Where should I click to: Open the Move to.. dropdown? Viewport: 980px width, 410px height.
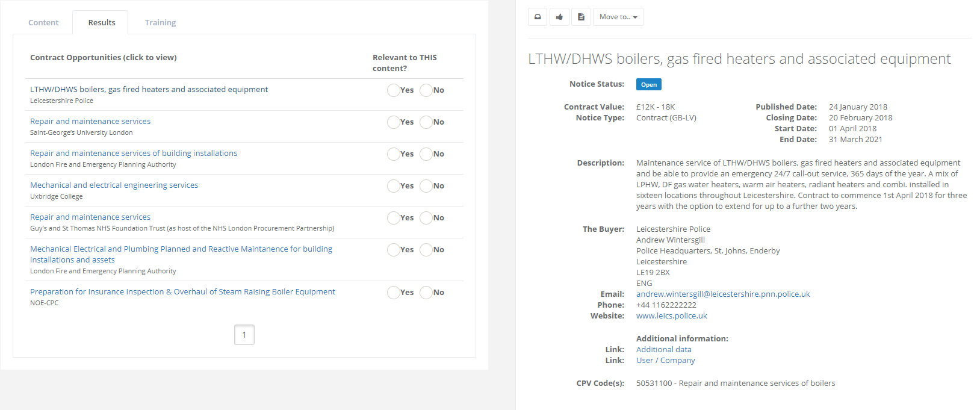[x=618, y=17]
